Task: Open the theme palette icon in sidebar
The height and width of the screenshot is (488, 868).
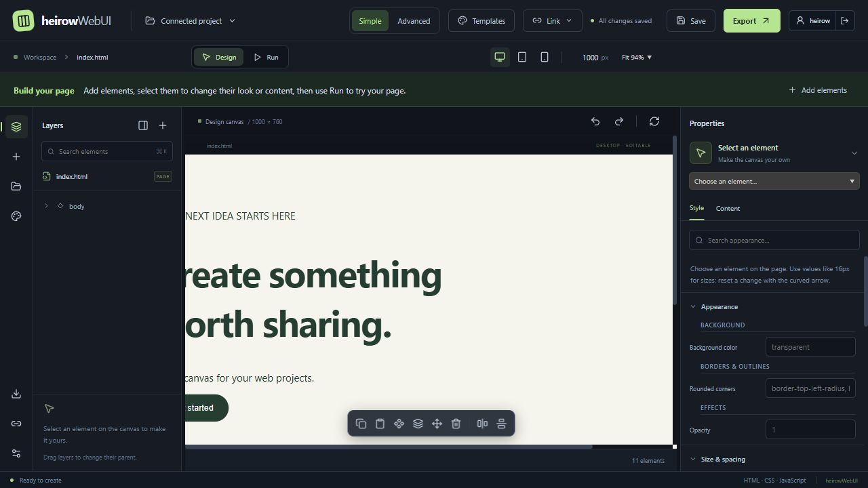Action: 16,216
